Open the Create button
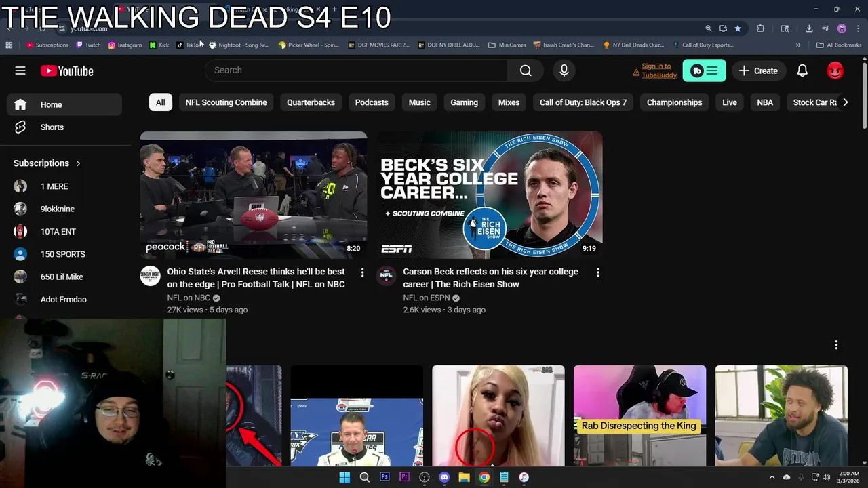This screenshot has height=488, width=868. (x=758, y=70)
